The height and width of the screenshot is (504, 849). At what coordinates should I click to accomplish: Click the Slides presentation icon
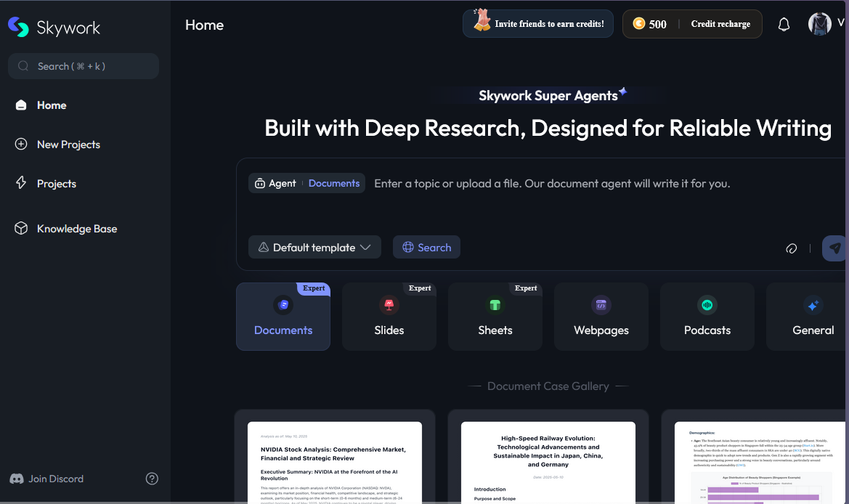pyautogui.click(x=389, y=305)
